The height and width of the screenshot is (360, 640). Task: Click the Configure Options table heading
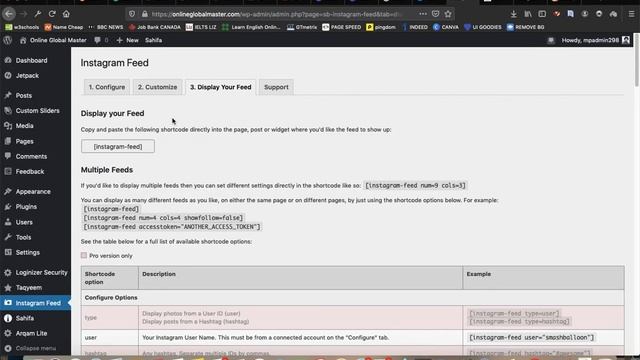[x=111, y=298]
